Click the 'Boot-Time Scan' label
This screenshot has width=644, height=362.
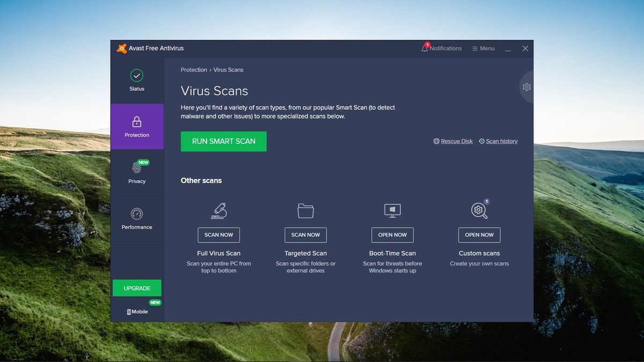click(x=392, y=253)
